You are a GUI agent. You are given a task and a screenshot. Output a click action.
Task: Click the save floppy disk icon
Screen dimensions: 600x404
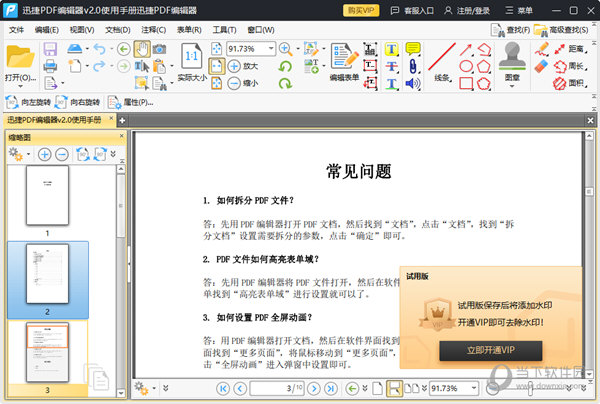click(x=50, y=49)
